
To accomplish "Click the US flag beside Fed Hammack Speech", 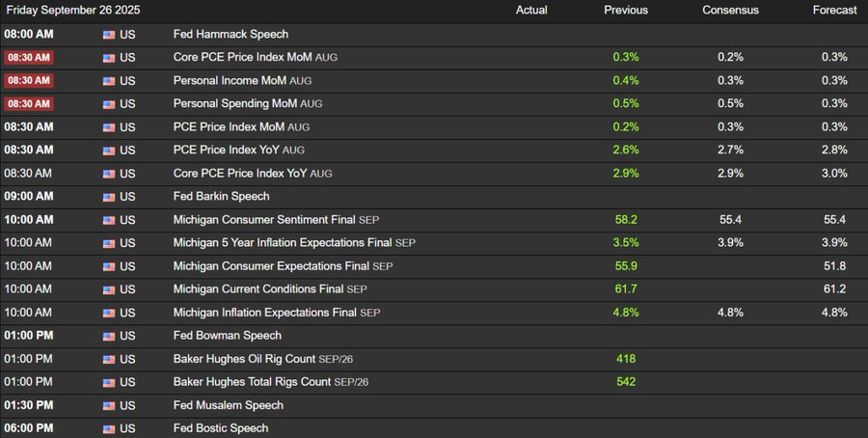I will click(x=108, y=34).
